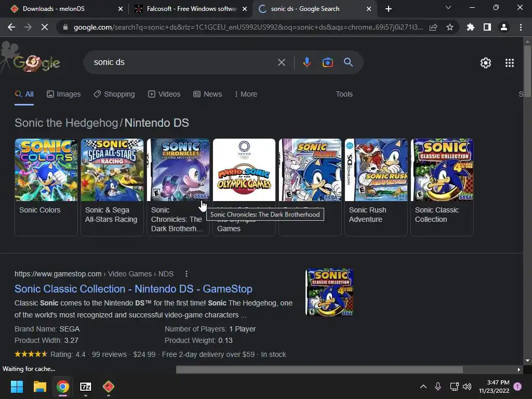Viewport: 532px width, 399px height.
Task: Click the vertical page scrollbar
Action: coord(527,71)
